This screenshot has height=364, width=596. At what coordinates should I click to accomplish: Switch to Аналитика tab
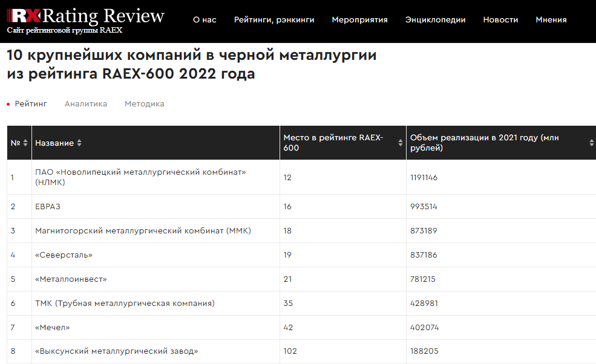point(85,104)
